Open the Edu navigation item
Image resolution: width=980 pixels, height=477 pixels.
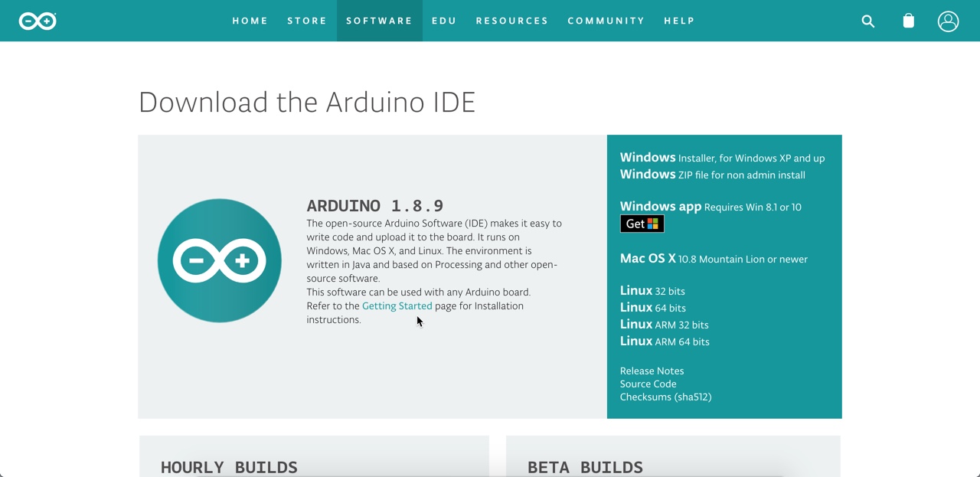coord(444,21)
